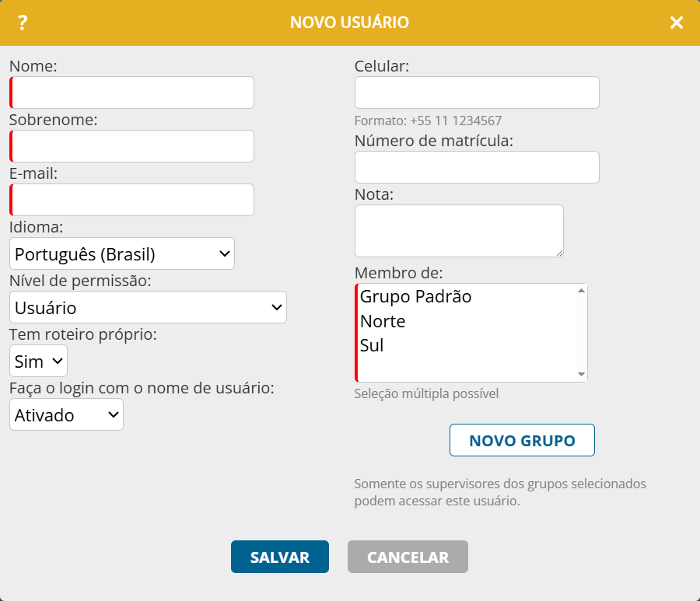Image resolution: width=700 pixels, height=601 pixels.
Task: Open the Tem roteiro próprio dropdown
Action: click(x=39, y=361)
